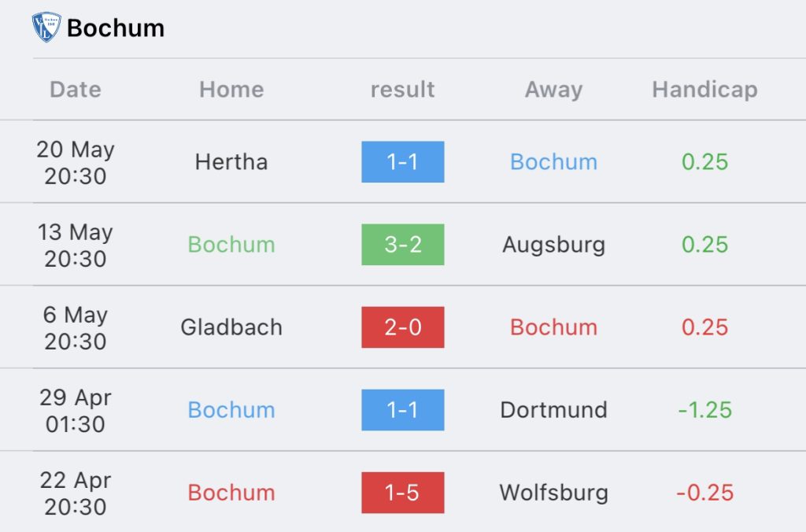
Task: Select the Home column header
Action: 232,90
